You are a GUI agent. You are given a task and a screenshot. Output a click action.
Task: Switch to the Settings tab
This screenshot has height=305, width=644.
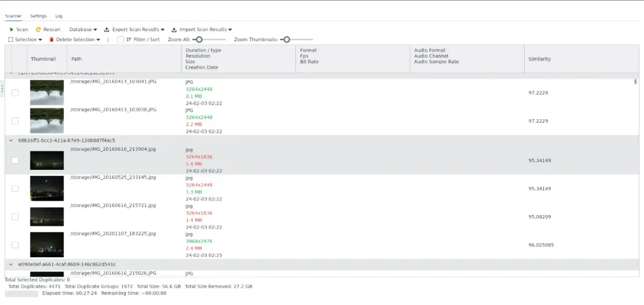pyautogui.click(x=38, y=16)
